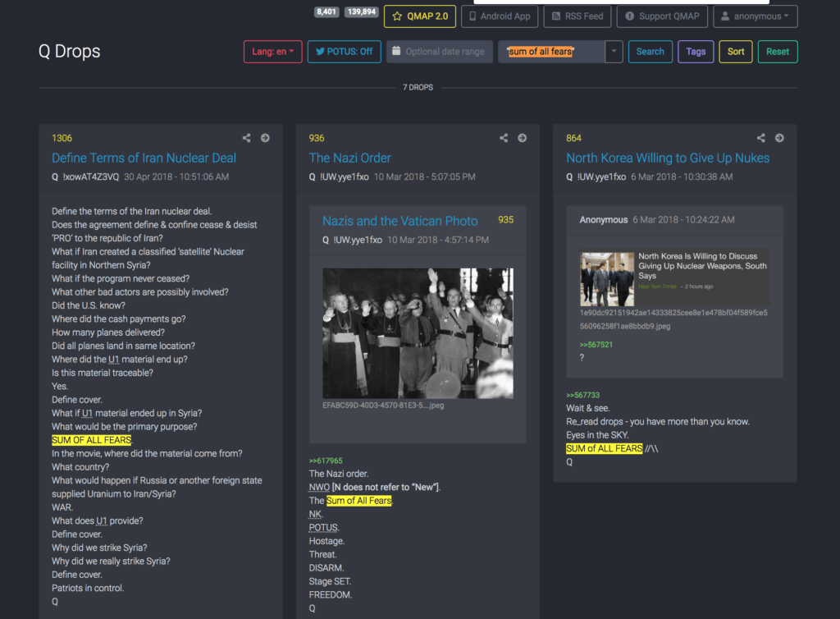Click share icon on drop 864
The width and height of the screenshot is (840, 619).
[x=761, y=138]
